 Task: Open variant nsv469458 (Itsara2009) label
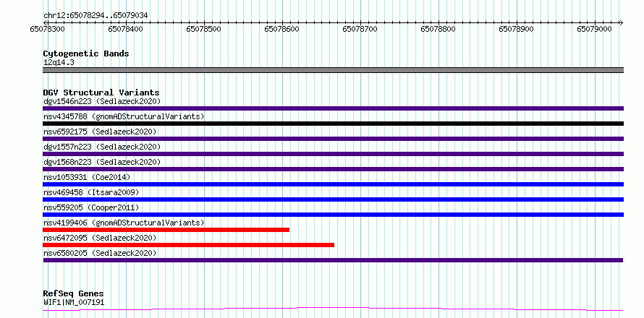point(91,192)
